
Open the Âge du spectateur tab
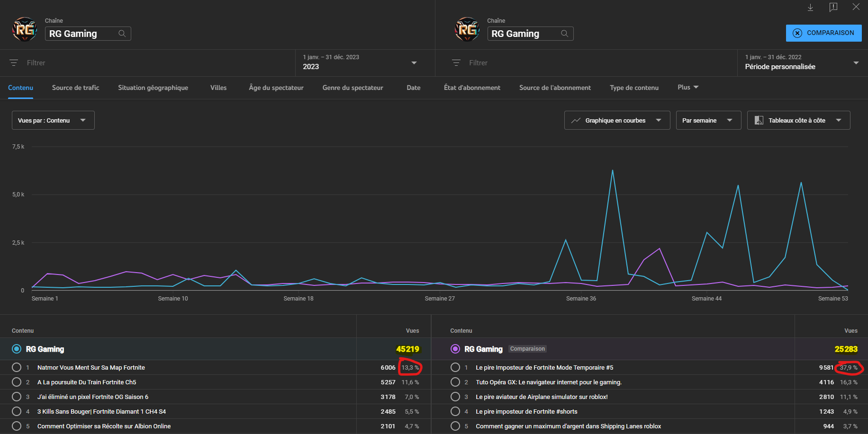pyautogui.click(x=276, y=88)
